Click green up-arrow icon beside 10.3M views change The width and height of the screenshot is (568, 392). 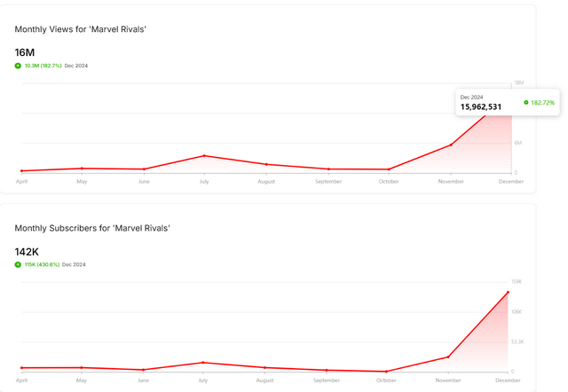click(18, 66)
